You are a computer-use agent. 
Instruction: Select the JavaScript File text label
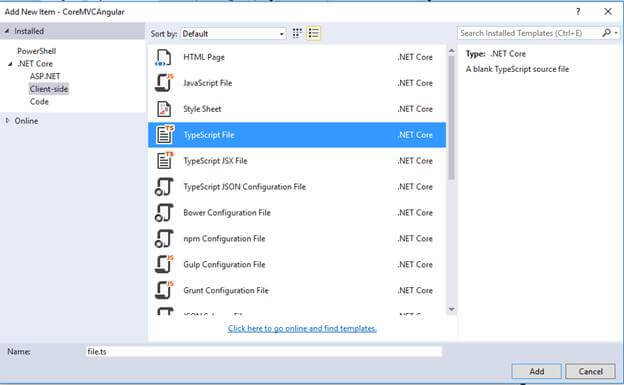(207, 83)
